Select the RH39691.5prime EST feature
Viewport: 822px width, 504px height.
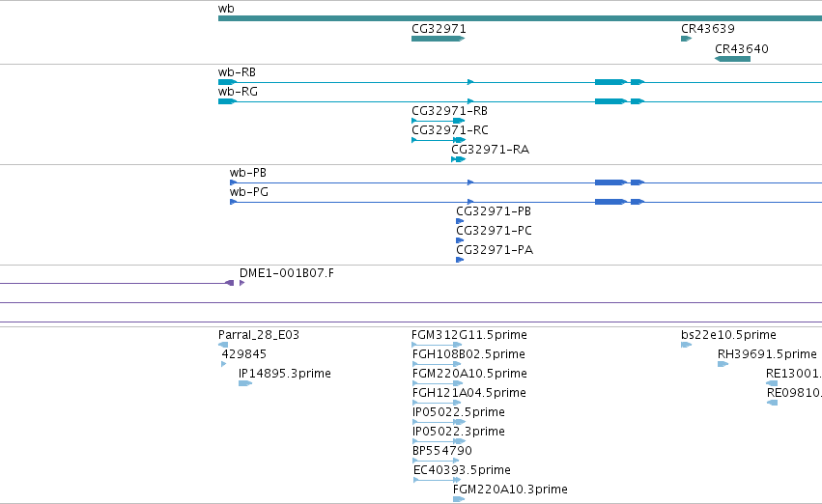tap(723, 364)
